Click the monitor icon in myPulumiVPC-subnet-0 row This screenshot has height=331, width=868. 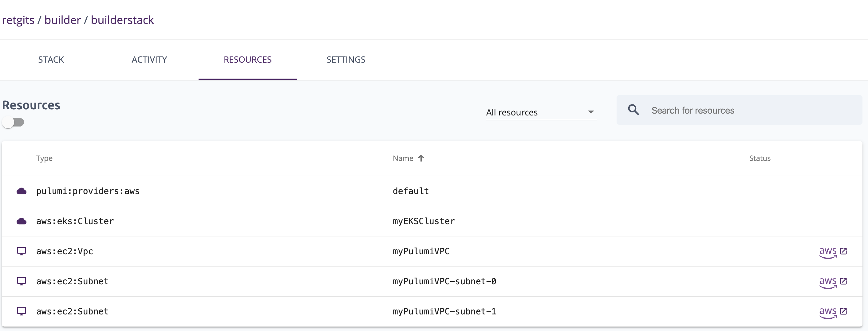point(22,281)
